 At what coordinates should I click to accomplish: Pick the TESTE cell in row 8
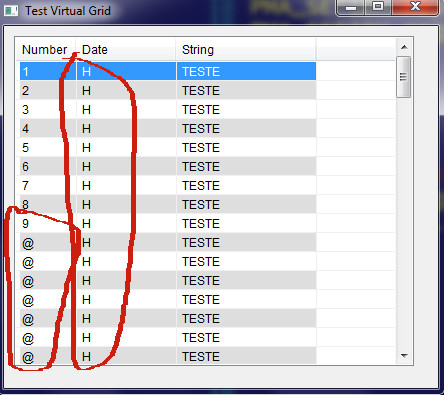[246, 204]
